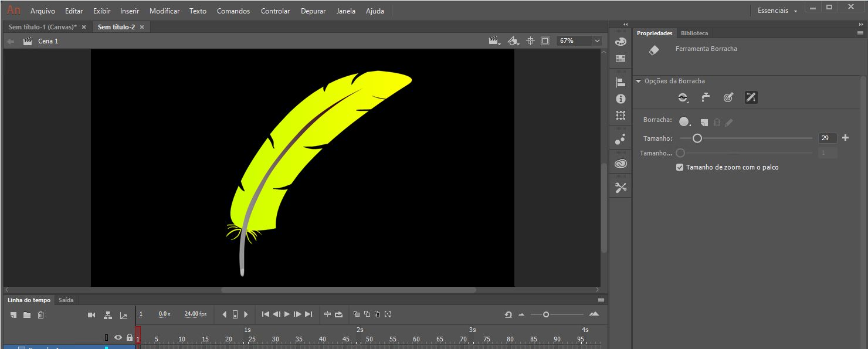This screenshot has height=349, width=868.
Task: Toggle visibility of all layers
Action: pyautogui.click(x=118, y=338)
